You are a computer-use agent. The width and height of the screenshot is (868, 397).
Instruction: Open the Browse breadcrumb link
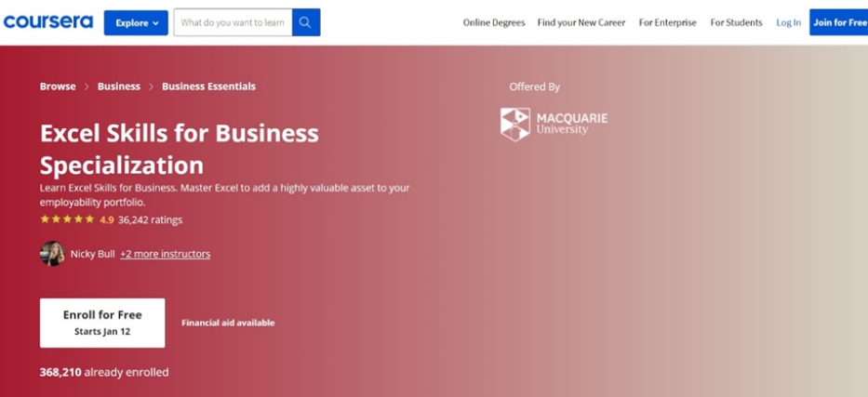click(58, 86)
